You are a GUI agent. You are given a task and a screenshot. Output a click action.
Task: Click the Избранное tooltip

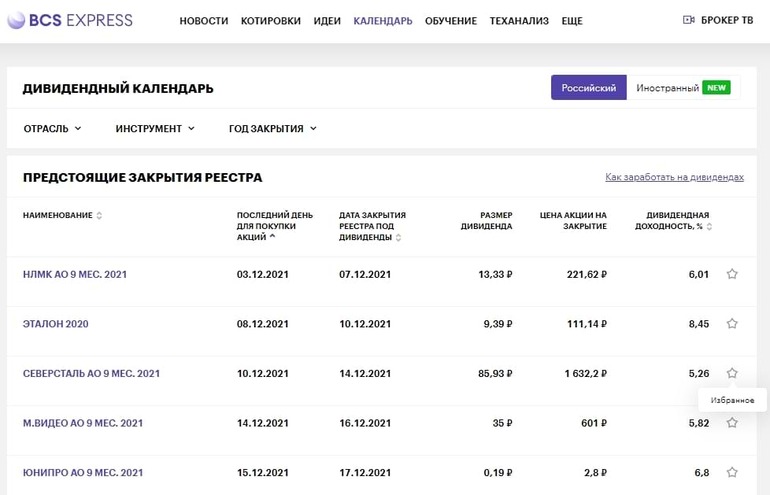coord(732,400)
